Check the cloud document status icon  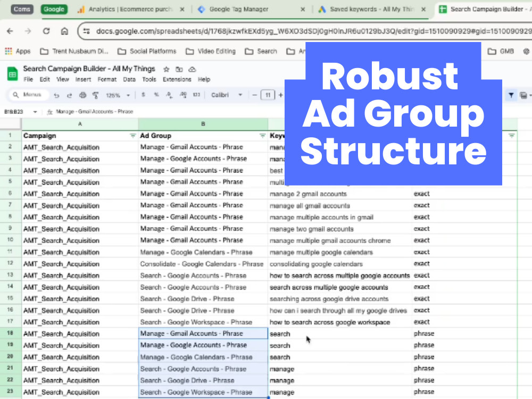(192, 69)
